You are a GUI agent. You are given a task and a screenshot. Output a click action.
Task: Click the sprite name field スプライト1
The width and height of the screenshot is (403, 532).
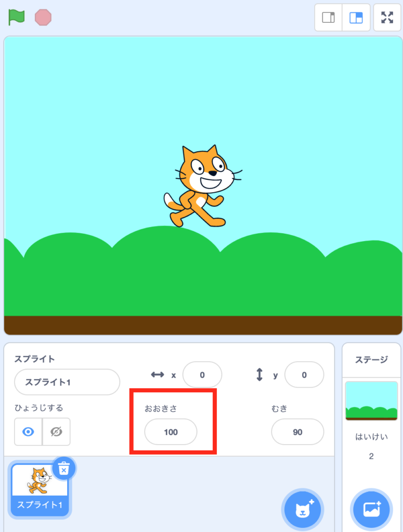coord(67,382)
